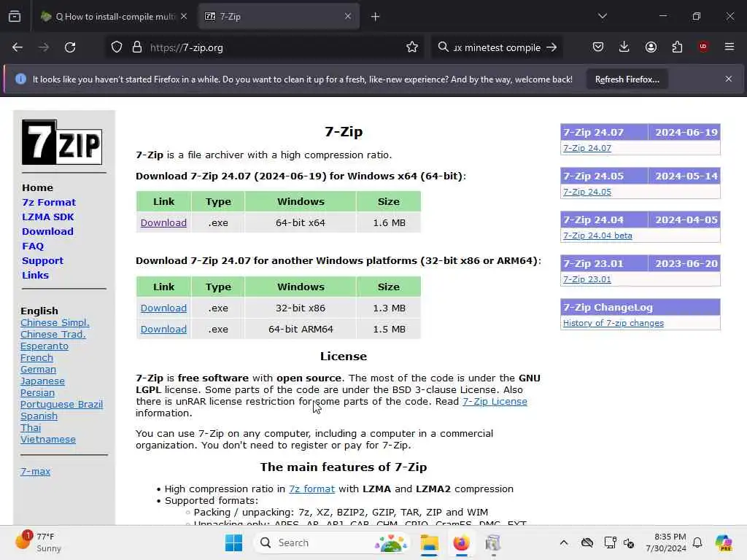
Task: Go to Download page in sidebar
Action: pos(47,231)
